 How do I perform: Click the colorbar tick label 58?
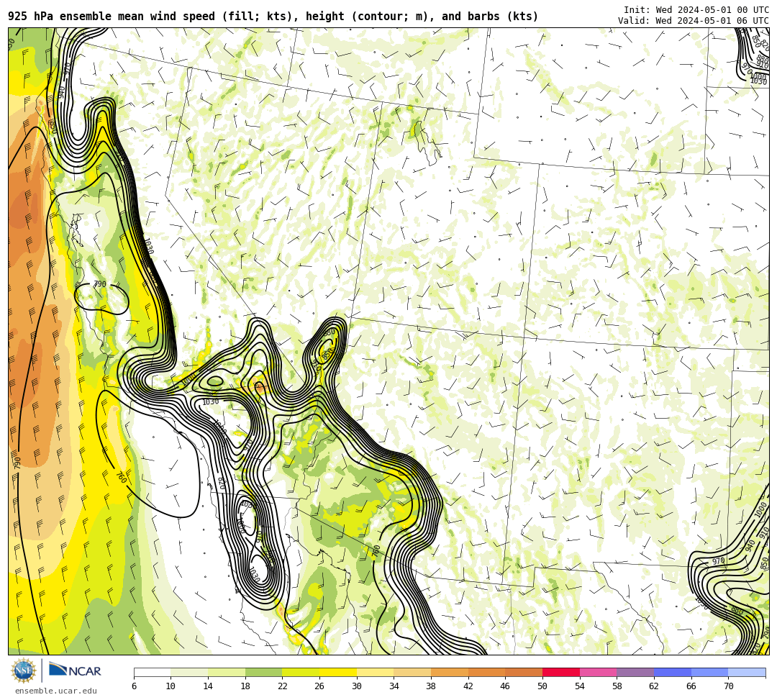(617, 686)
